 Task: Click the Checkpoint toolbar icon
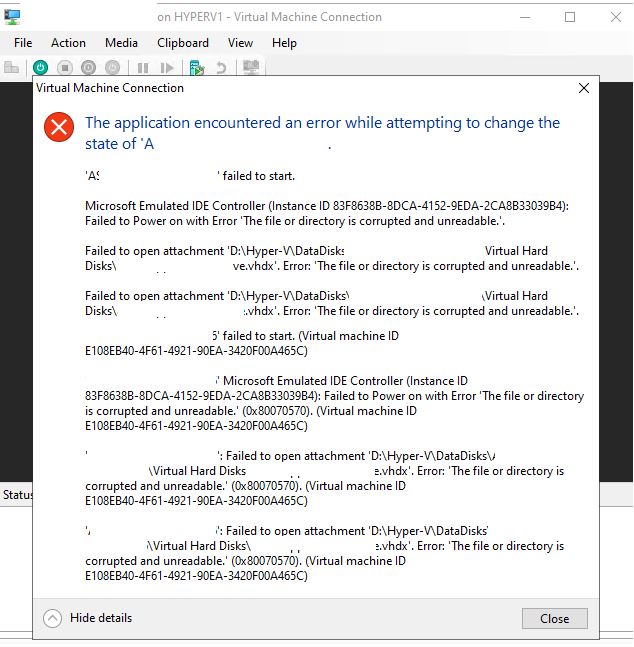click(197, 68)
